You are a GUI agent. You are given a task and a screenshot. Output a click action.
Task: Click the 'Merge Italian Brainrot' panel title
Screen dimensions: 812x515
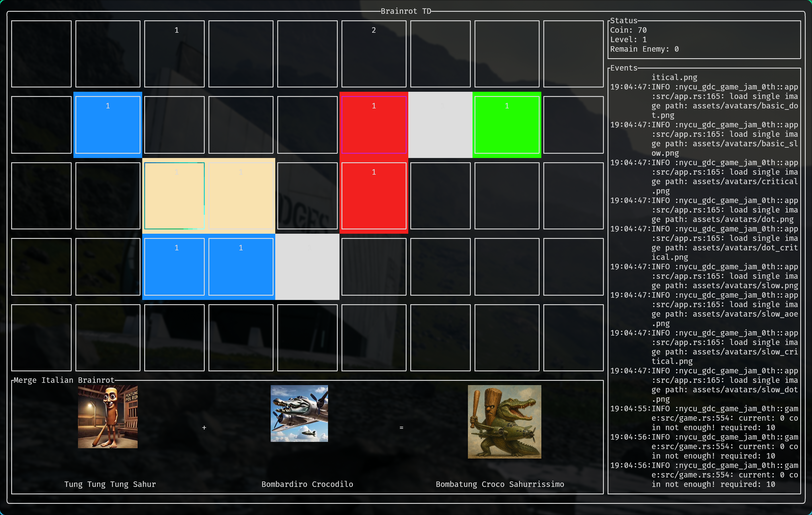tap(64, 380)
